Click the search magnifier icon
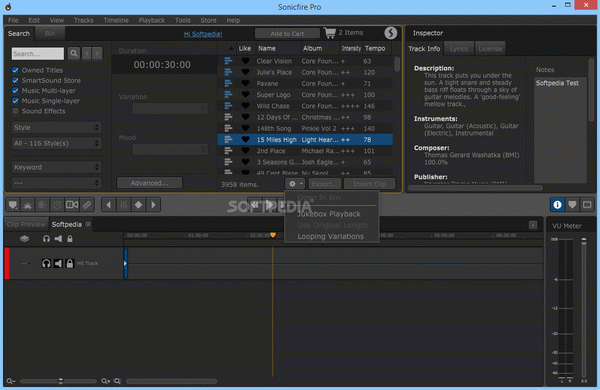 pyautogui.click(x=74, y=53)
